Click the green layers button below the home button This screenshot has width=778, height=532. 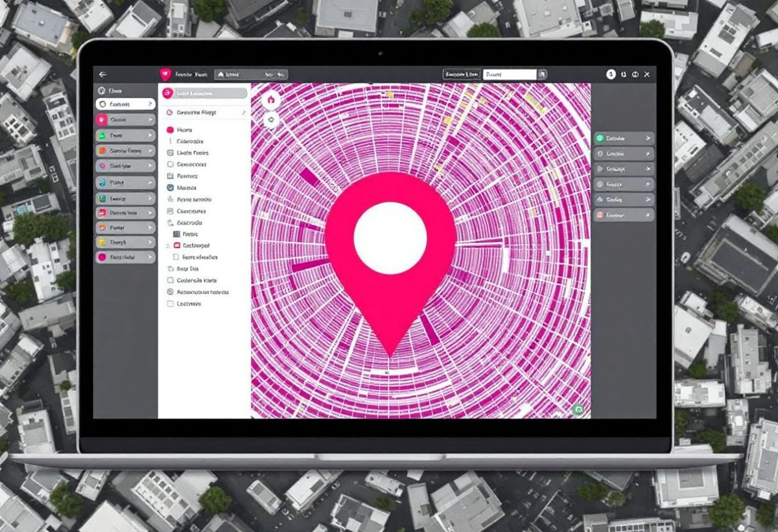(271, 120)
